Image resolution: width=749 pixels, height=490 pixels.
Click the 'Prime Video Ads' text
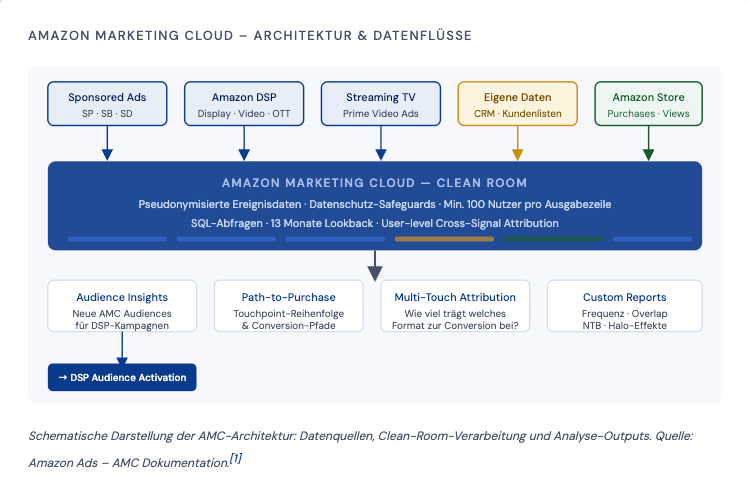tap(381, 114)
